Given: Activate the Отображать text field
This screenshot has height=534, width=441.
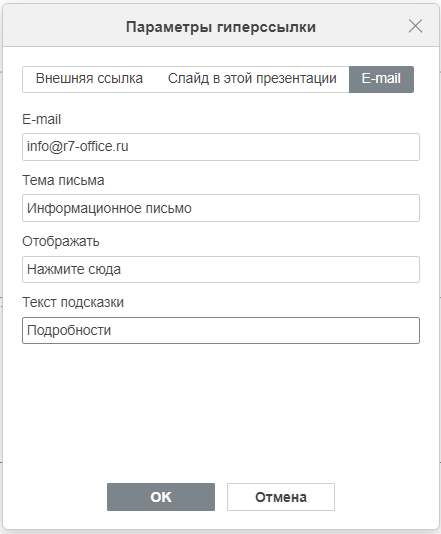Looking at the screenshot, I should tap(221, 269).
